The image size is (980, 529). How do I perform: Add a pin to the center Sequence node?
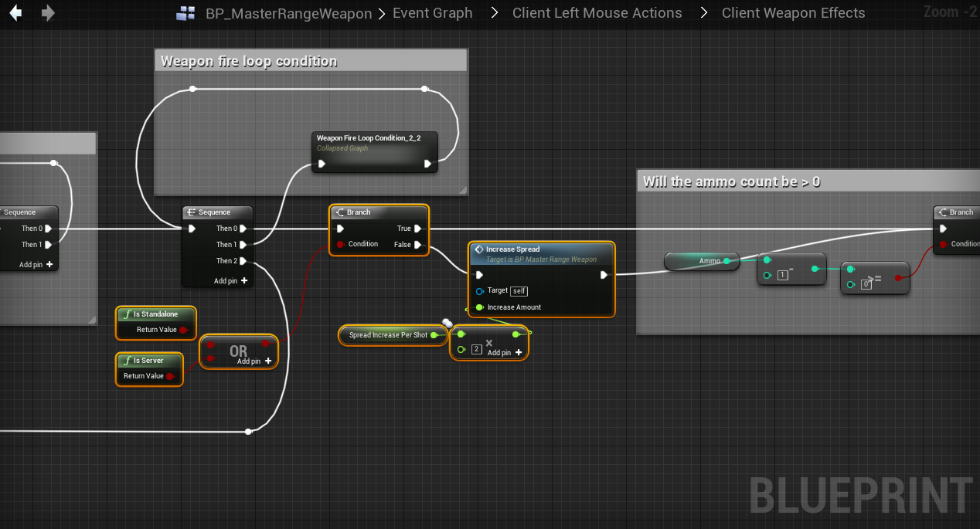pyautogui.click(x=244, y=281)
